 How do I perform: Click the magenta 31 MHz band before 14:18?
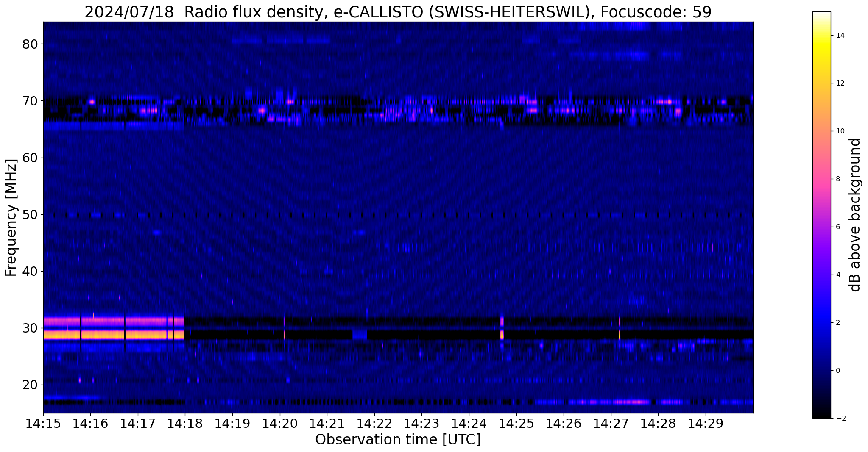pos(114,322)
